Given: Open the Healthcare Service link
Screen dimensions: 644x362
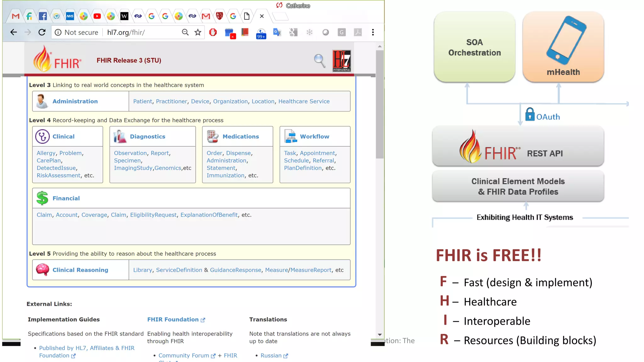Looking at the screenshot, I should click(304, 101).
